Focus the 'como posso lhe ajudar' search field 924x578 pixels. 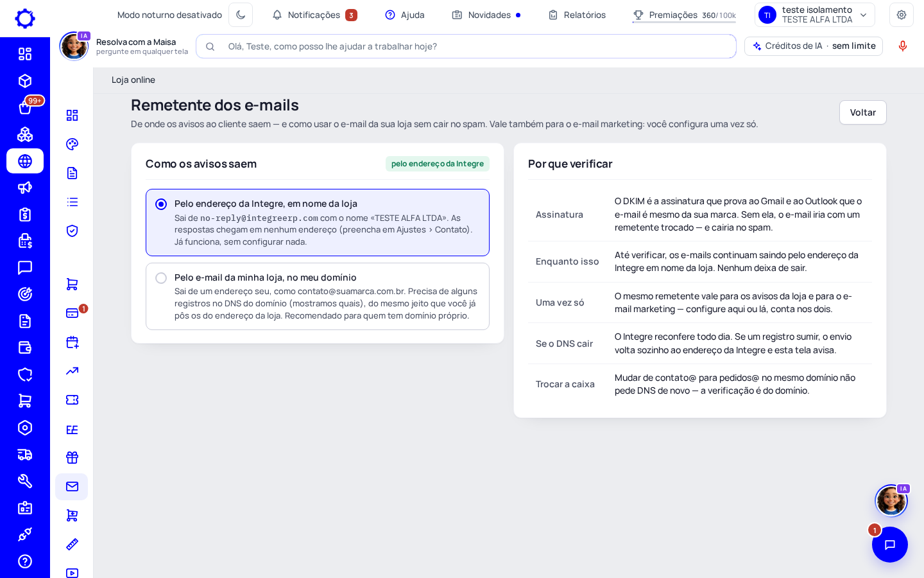[x=466, y=46]
